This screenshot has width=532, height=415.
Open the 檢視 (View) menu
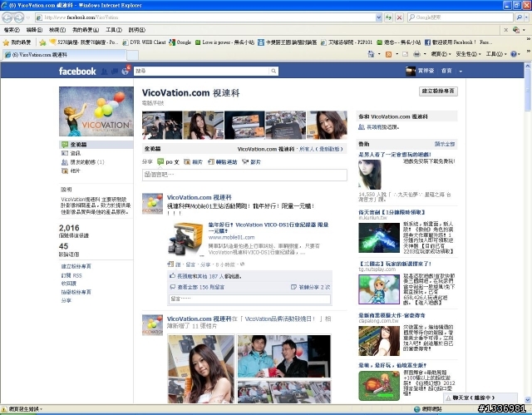(x=57, y=30)
